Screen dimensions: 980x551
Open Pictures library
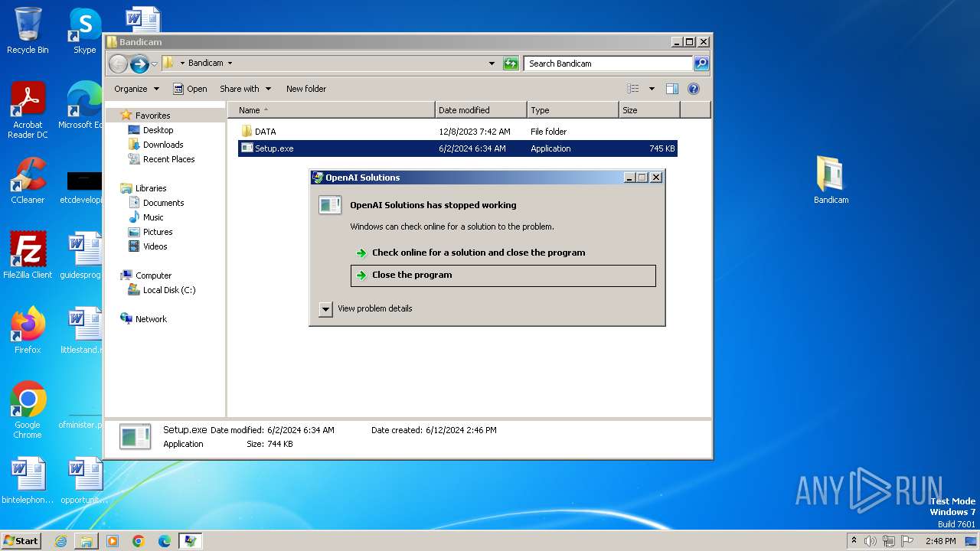(x=158, y=232)
